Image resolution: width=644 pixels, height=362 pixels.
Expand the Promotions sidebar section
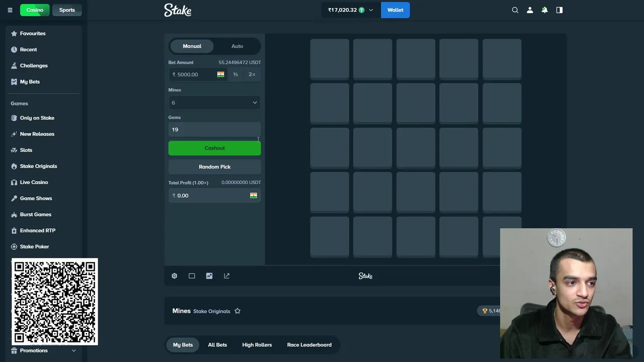[73, 350]
